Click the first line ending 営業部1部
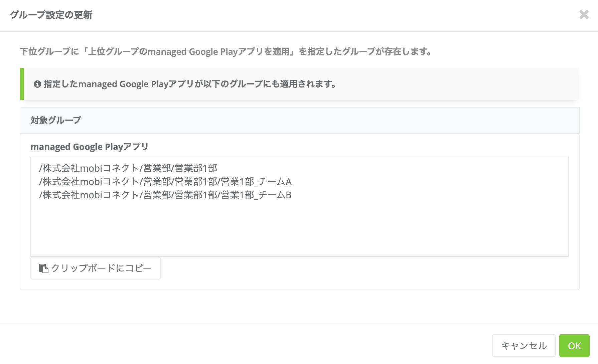The height and width of the screenshot is (364, 598). point(128,168)
